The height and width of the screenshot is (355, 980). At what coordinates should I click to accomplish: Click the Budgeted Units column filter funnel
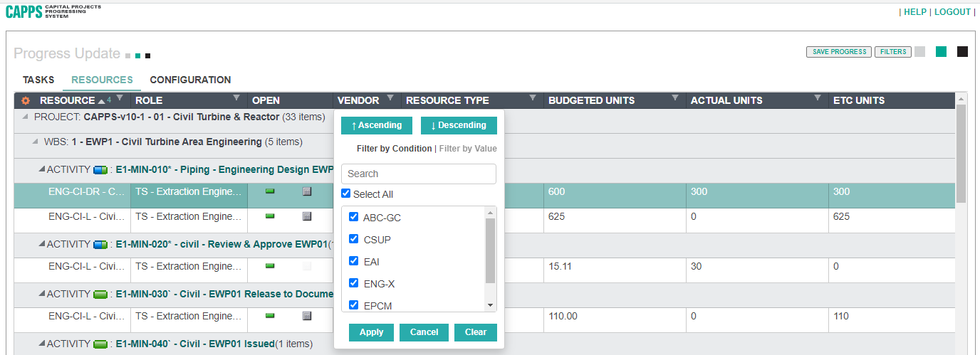tap(674, 98)
